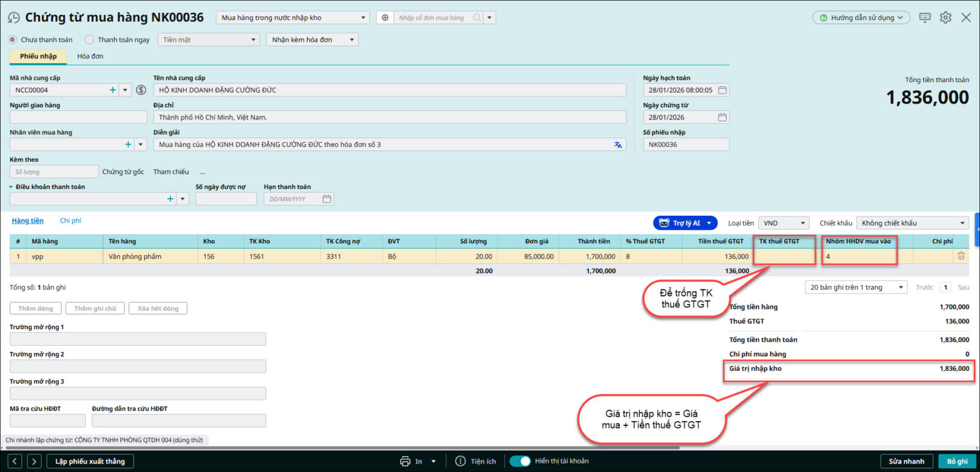Open Nhận kèm hóa đơn dropdown
Viewport: 980px width, 472px height.
coord(312,40)
